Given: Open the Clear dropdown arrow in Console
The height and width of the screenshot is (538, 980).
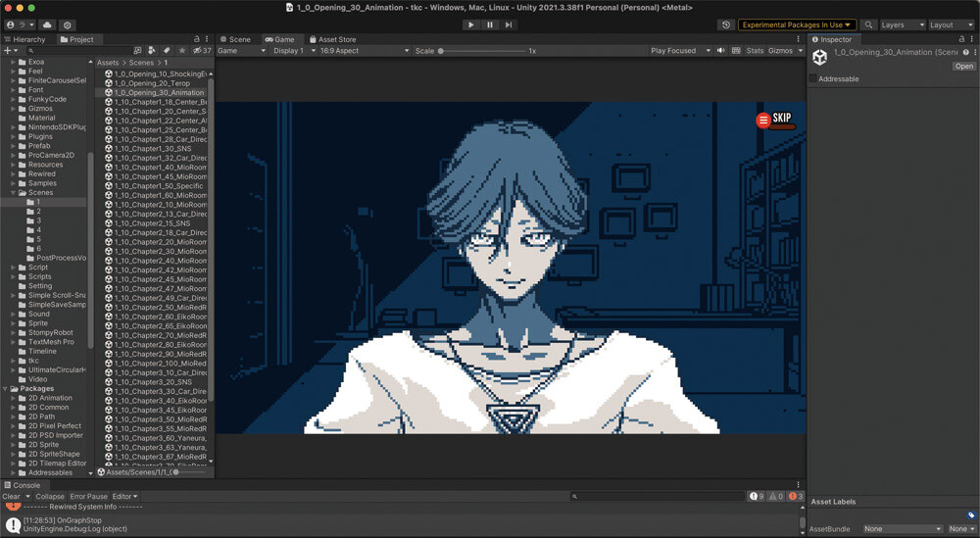Looking at the screenshot, I should [27, 496].
